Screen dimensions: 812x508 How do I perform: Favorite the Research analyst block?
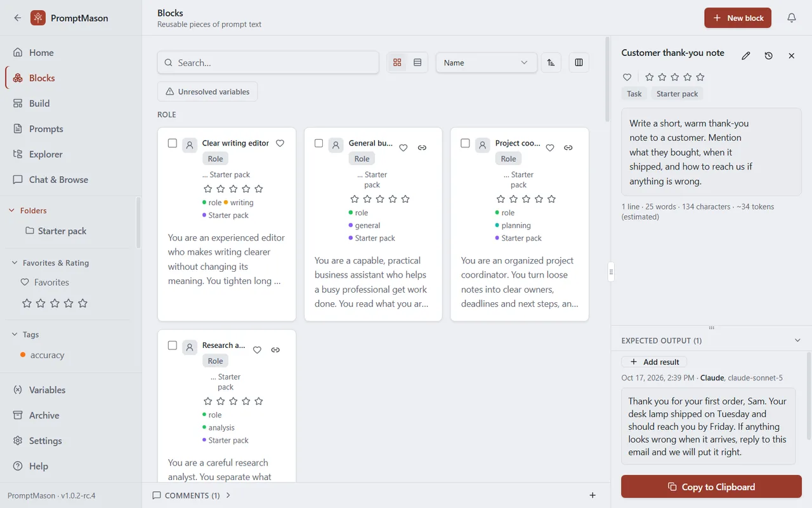coord(257,350)
